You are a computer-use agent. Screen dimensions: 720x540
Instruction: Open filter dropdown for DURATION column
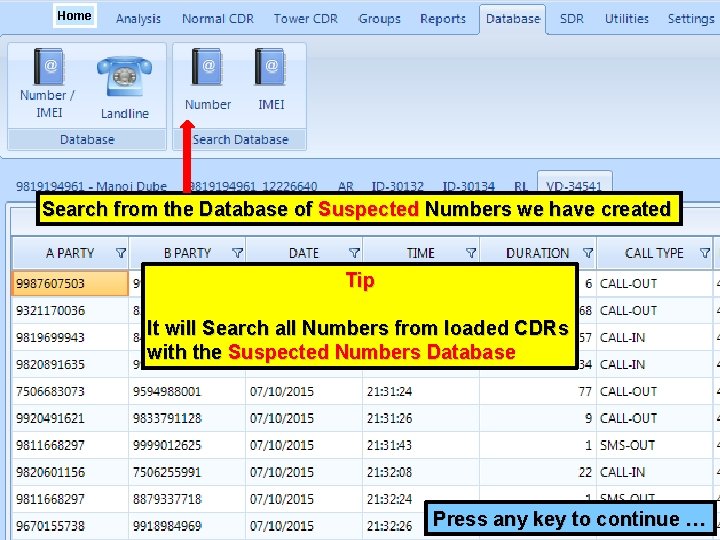coord(588,253)
